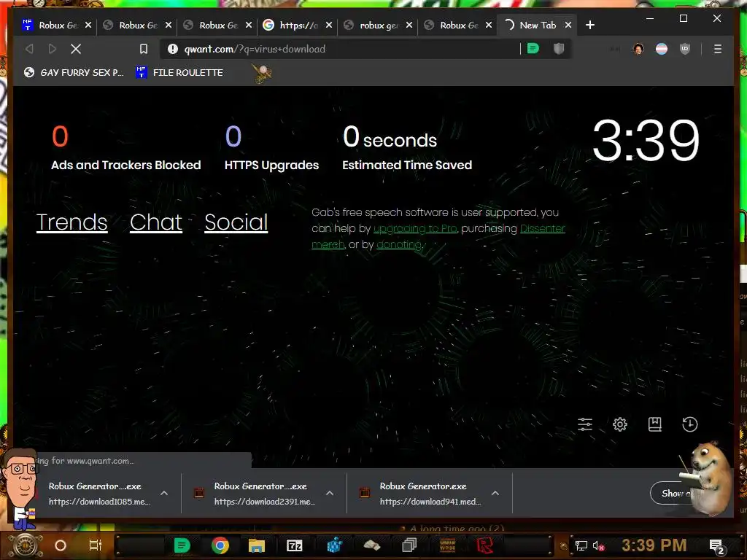The image size is (747, 560).
Task: Open the GAY FURRY SEX P... bookmark
Action: click(74, 72)
